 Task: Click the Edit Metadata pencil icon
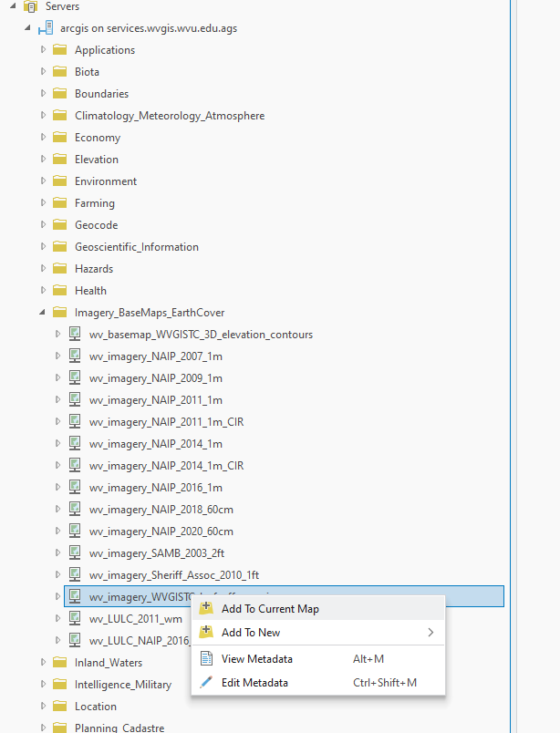206,683
